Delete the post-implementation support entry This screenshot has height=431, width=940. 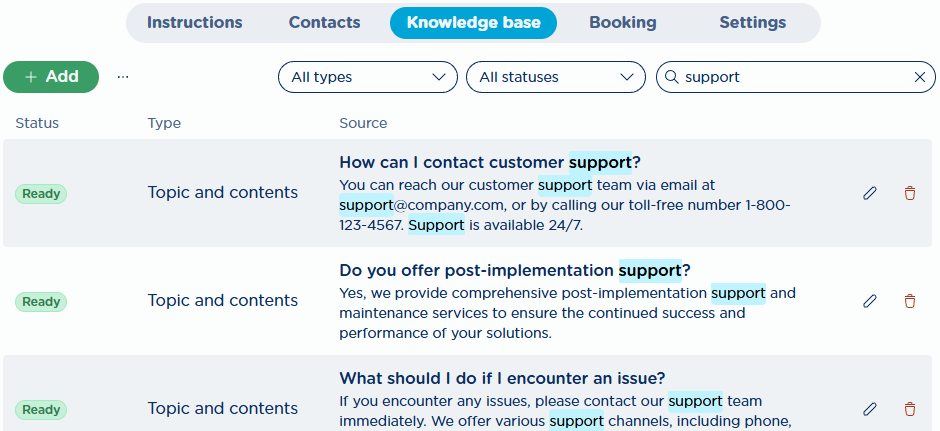click(x=910, y=301)
